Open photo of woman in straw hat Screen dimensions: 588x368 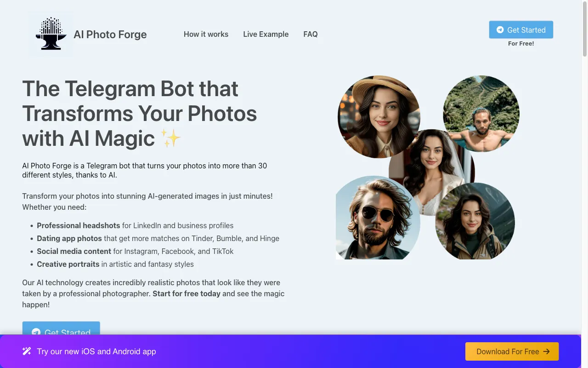pos(379,117)
